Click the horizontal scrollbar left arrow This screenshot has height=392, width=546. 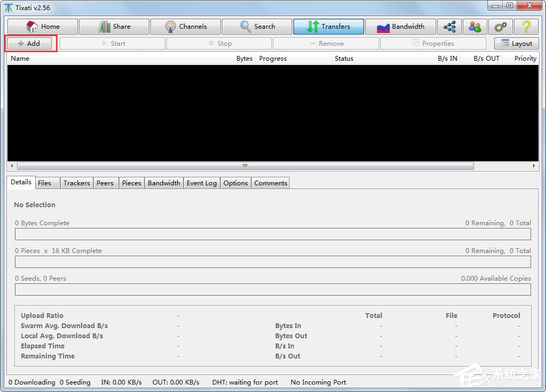pos(12,166)
